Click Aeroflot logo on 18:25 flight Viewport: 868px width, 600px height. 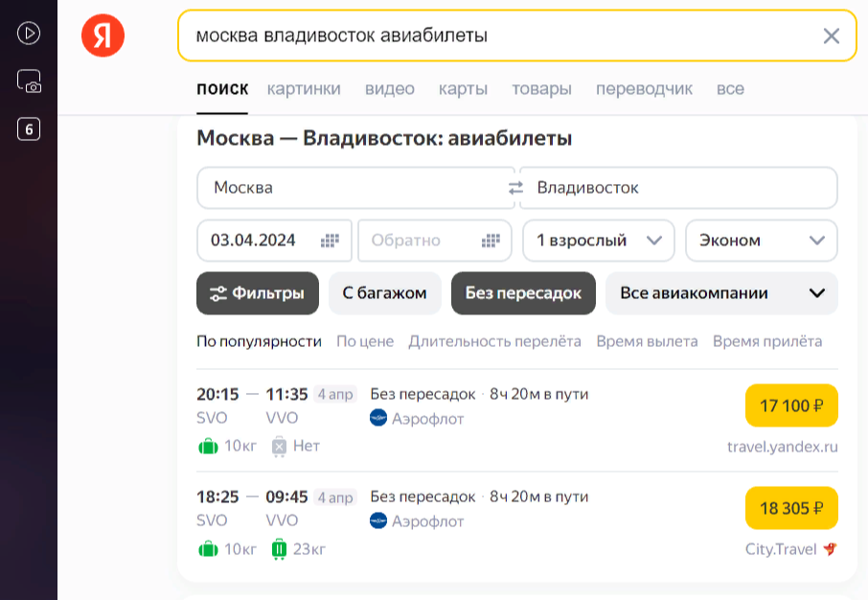point(378,520)
